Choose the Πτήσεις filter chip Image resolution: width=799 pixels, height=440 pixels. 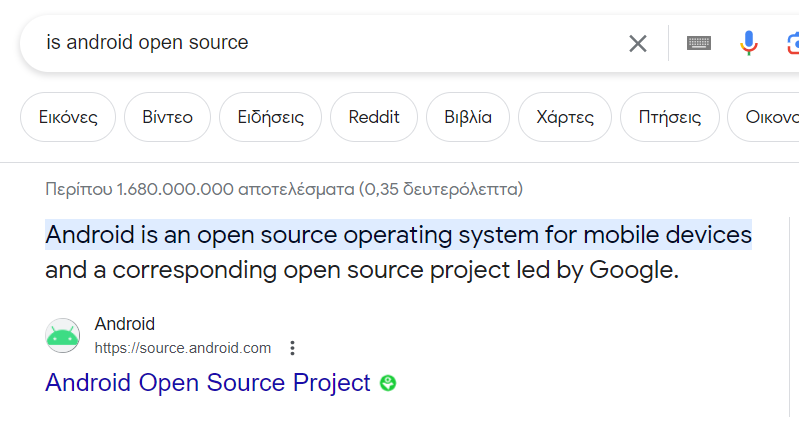pos(670,117)
